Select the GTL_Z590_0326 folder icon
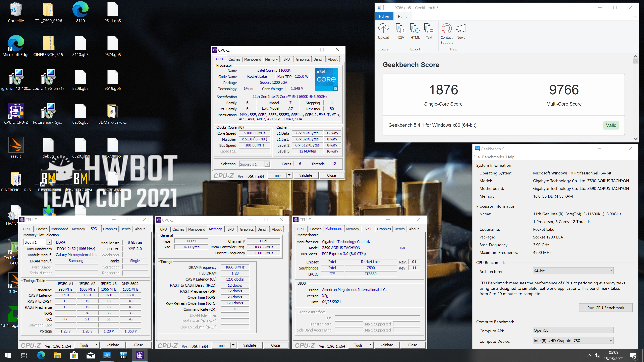 coord(48,12)
